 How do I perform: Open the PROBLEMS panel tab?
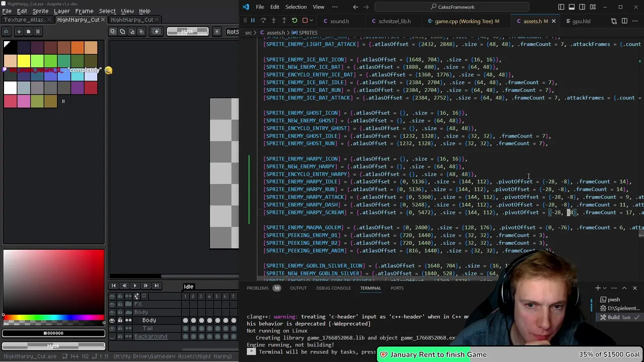(257, 288)
